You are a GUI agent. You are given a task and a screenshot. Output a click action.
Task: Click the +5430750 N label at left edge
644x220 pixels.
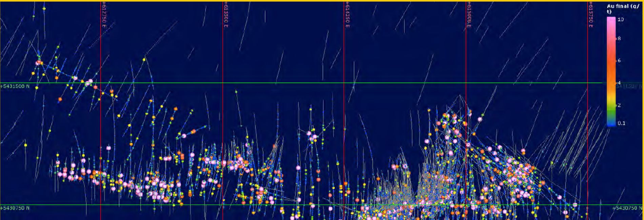click(x=15, y=208)
